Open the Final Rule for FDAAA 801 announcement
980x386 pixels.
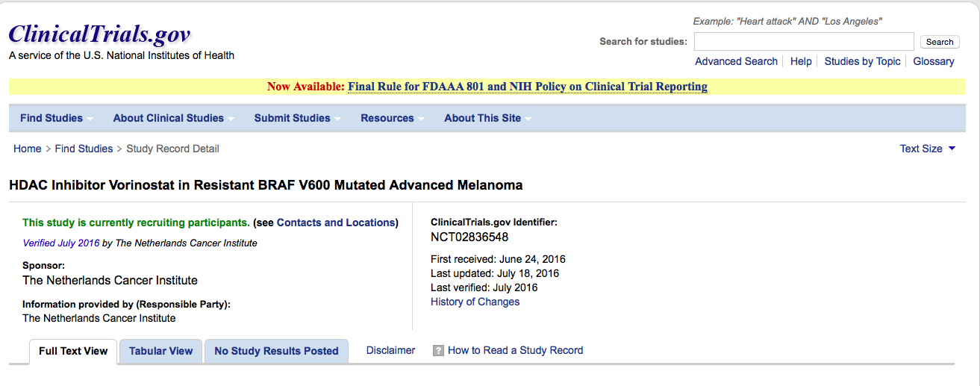pyautogui.click(x=528, y=87)
